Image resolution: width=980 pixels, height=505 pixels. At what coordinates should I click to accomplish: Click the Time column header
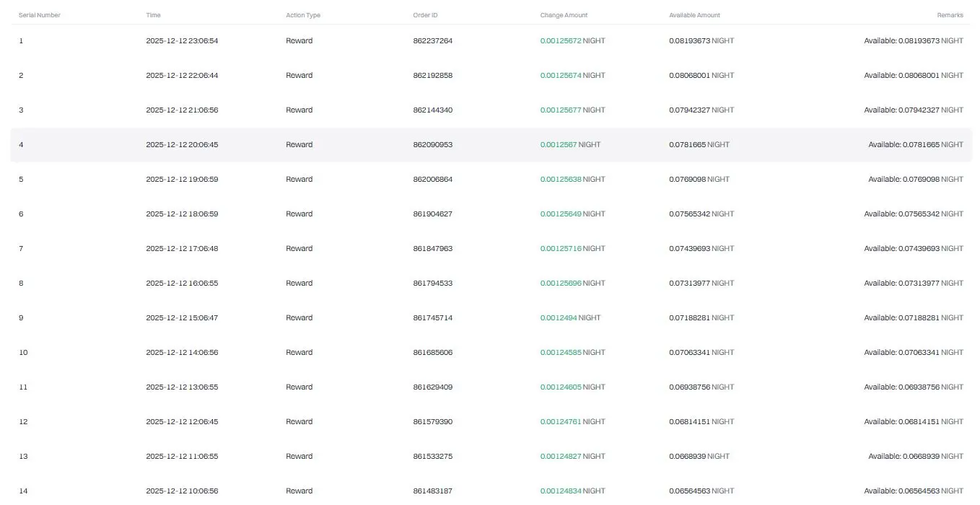[x=153, y=15]
